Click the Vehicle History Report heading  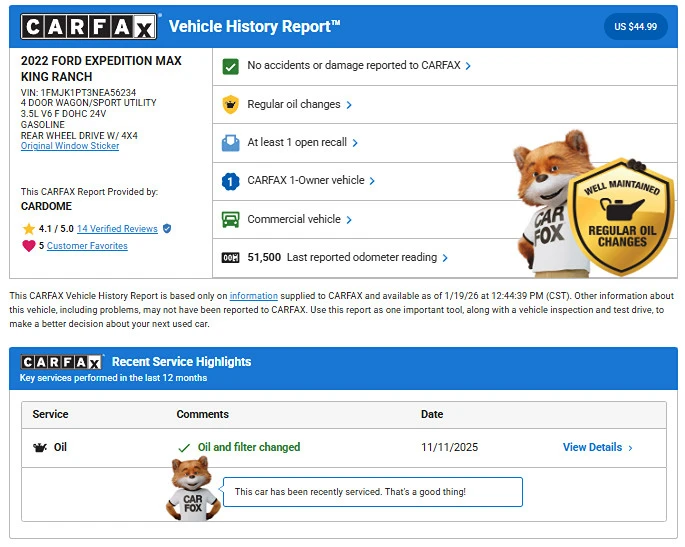pyautogui.click(x=254, y=27)
